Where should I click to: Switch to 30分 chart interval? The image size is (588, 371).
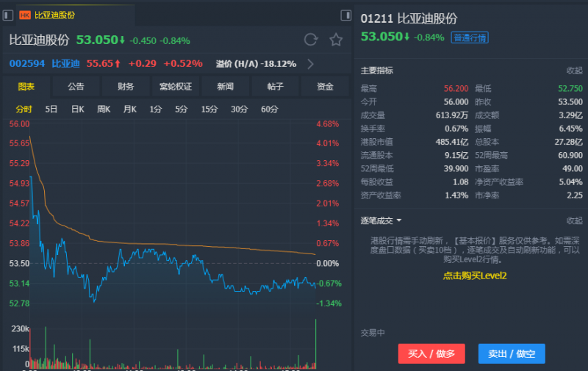tap(240, 109)
